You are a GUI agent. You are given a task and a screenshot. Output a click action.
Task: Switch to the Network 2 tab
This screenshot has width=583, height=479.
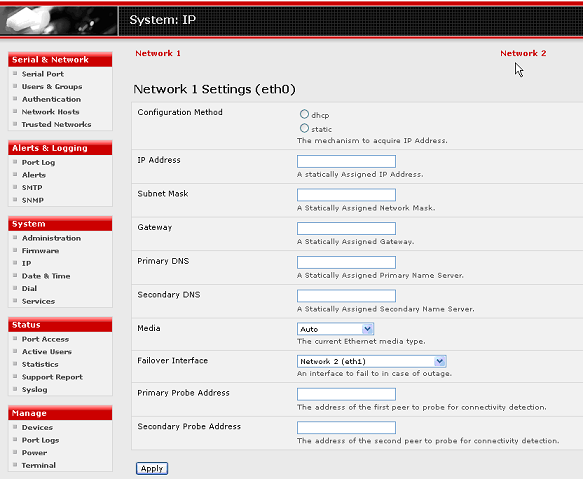click(x=523, y=53)
